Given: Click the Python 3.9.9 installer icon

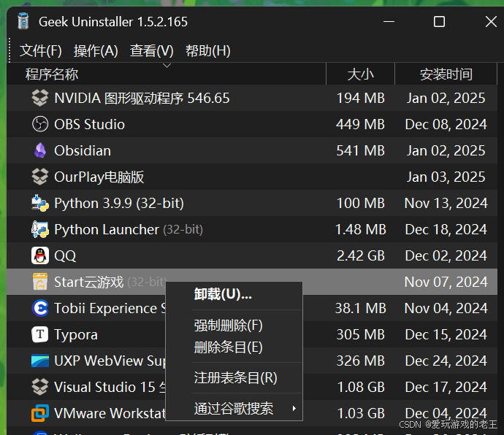Looking at the screenshot, I should (x=40, y=203).
